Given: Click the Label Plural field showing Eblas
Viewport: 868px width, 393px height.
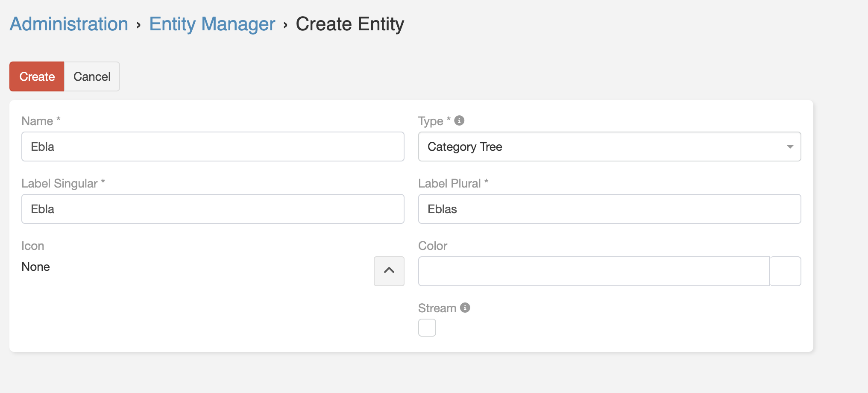Looking at the screenshot, I should 609,209.
